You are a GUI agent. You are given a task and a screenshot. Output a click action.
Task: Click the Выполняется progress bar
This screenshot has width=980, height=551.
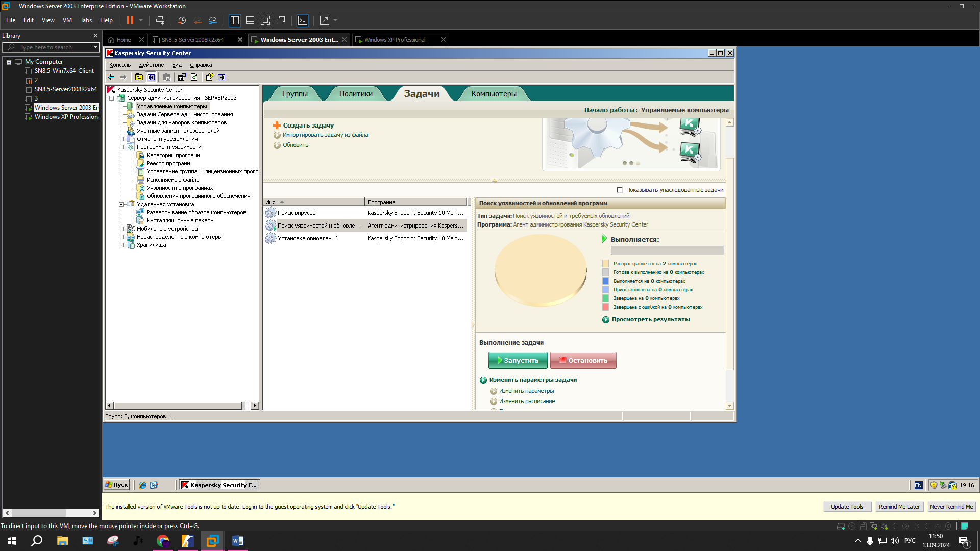tap(667, 251)
